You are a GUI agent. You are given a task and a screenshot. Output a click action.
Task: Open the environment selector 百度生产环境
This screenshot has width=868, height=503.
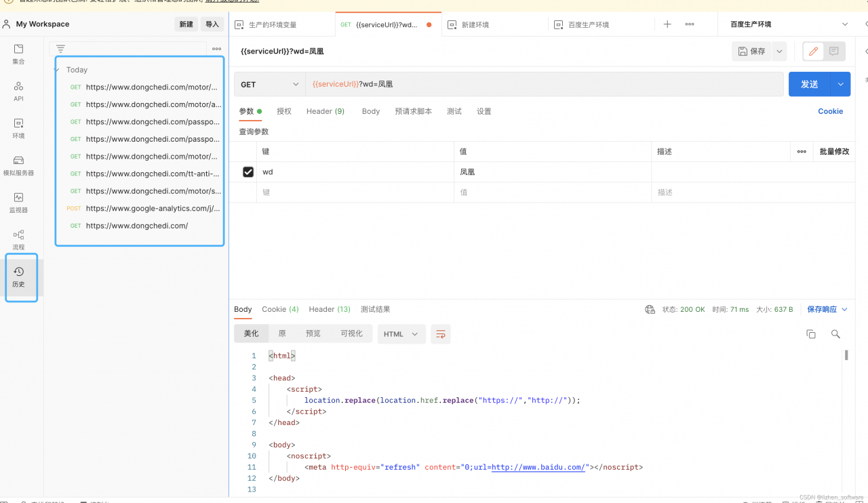tap(789, 24)
